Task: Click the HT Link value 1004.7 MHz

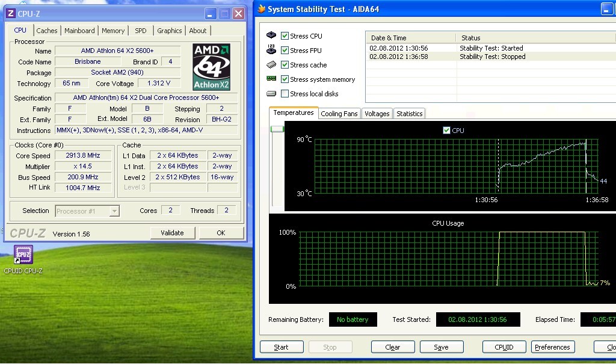Action: pyautogui.click(x=83, y=188)
